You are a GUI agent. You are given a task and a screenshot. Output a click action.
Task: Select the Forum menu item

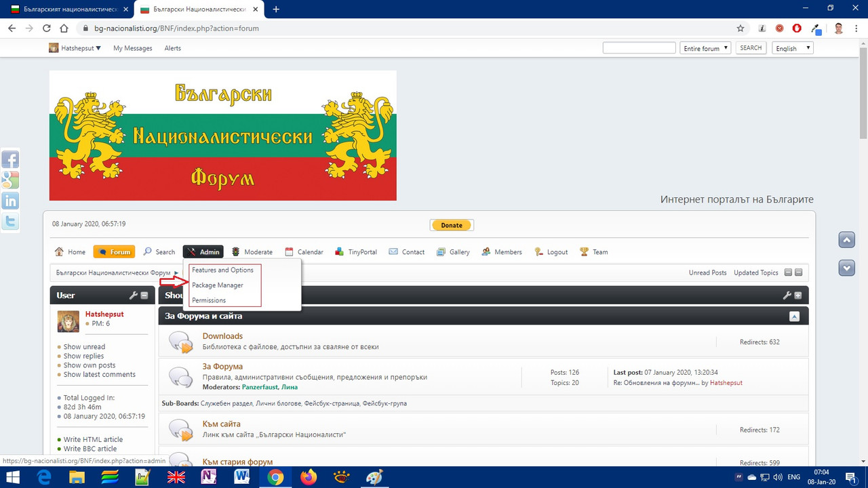coord(114,251)
